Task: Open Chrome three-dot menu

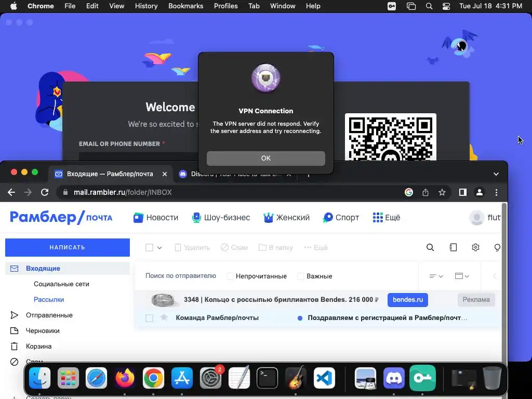Action: 496,192
